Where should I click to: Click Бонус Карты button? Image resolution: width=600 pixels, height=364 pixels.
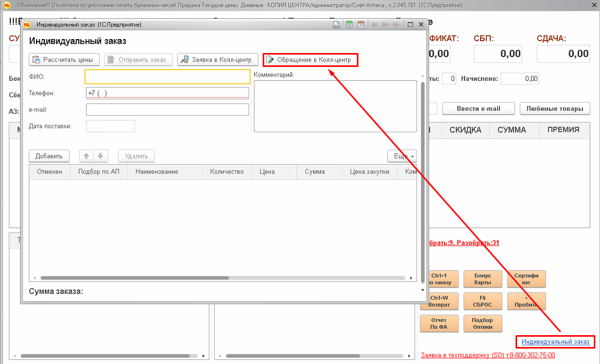point(483,279)
